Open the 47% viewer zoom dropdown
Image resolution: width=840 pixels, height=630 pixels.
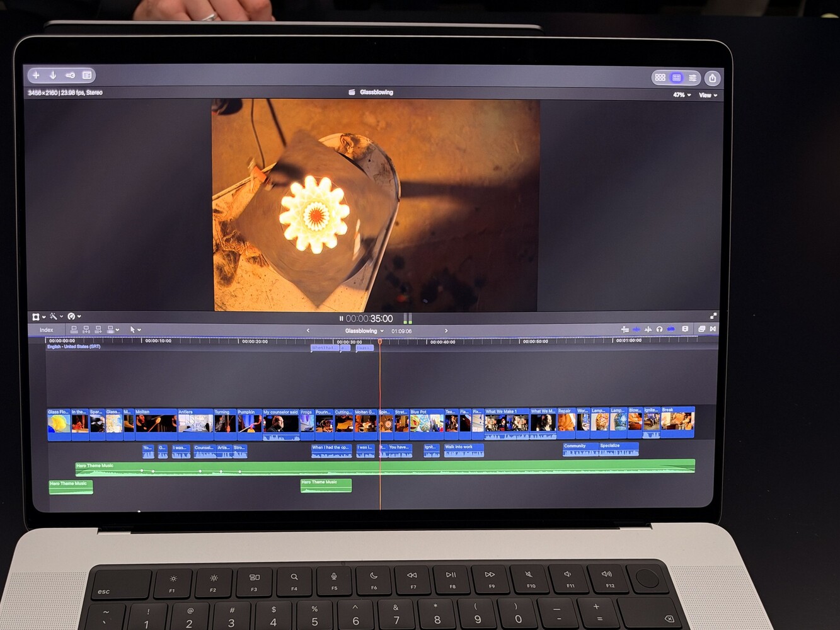click(x=682, y=95)
